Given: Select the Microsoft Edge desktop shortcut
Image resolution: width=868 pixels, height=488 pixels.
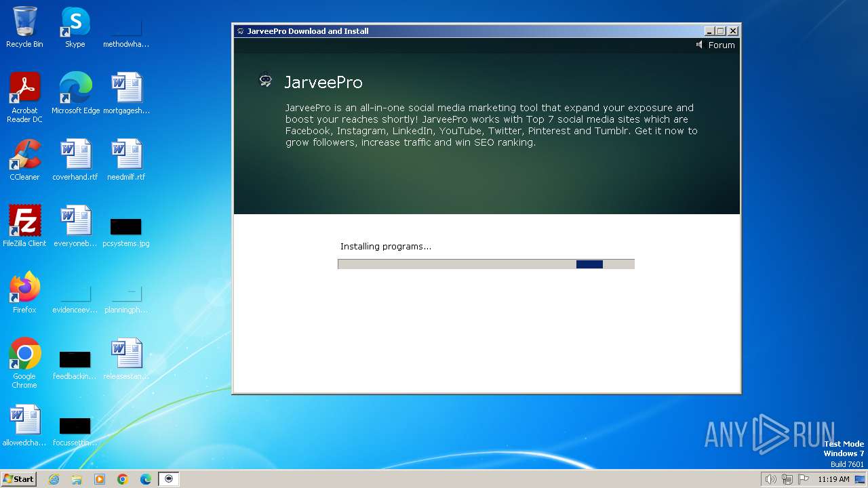Looking at the screenshot, I should click(75, 94).
